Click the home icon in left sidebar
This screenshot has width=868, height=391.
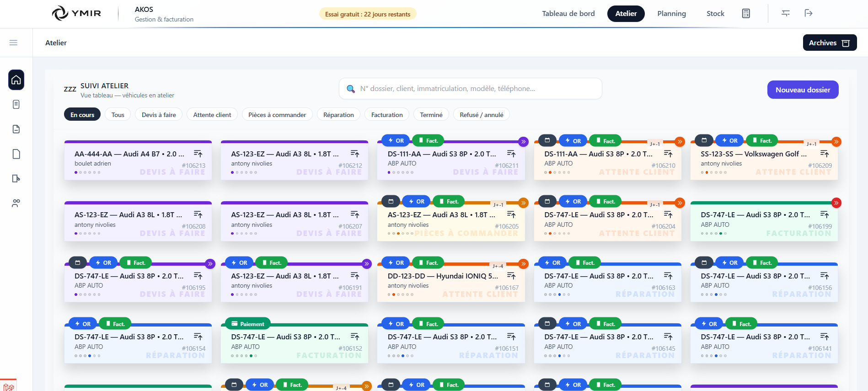[x=16, y=80]
